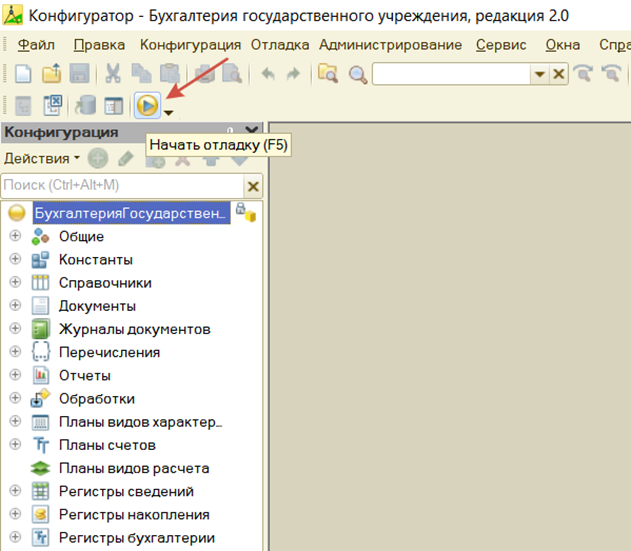The height and width of the screenshot is (551, 631).
Task: Click the Close configuration icon
Action: (53, 105)
